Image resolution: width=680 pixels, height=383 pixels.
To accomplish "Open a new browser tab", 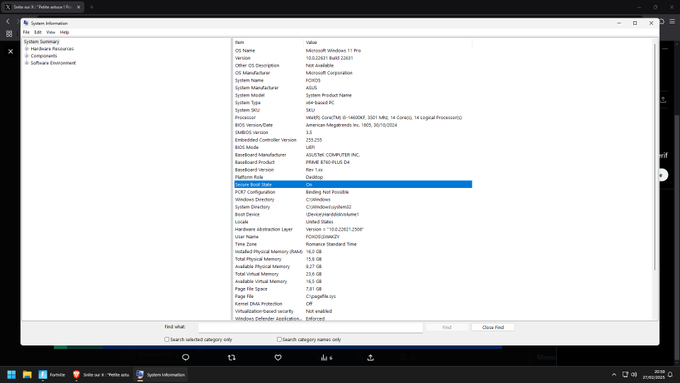I will 92,7.
